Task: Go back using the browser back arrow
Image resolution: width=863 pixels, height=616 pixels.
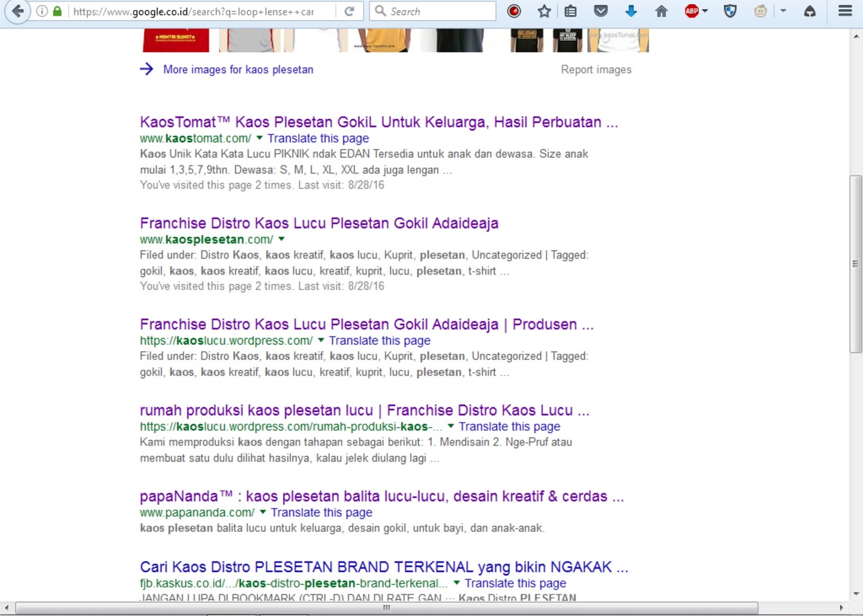Action: pos(17,11)
